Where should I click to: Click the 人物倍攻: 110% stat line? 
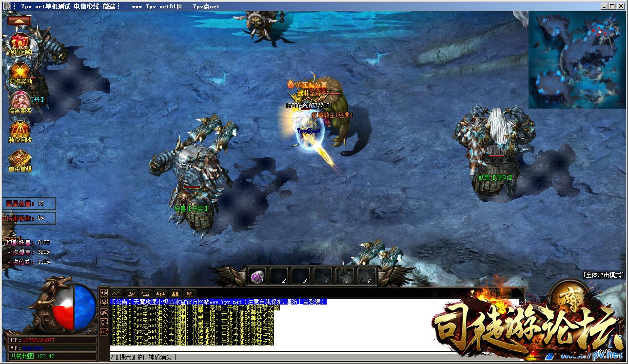[28, 262]
